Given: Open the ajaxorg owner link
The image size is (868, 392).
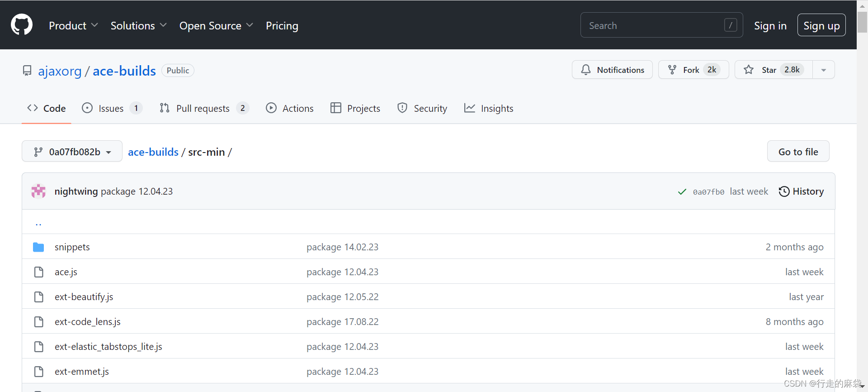Looking at the screenshot, I should pos(60,71).
